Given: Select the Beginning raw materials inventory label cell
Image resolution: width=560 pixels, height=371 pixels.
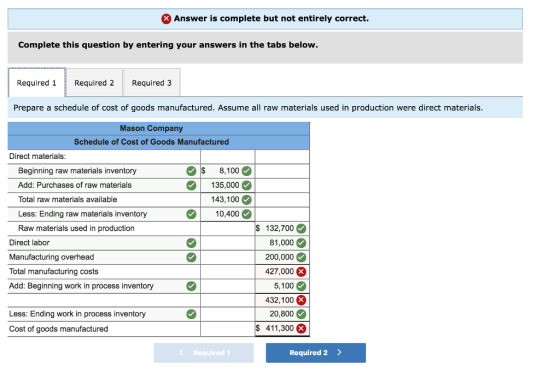Looking at the screenshot, I should (x=104, y=171).
